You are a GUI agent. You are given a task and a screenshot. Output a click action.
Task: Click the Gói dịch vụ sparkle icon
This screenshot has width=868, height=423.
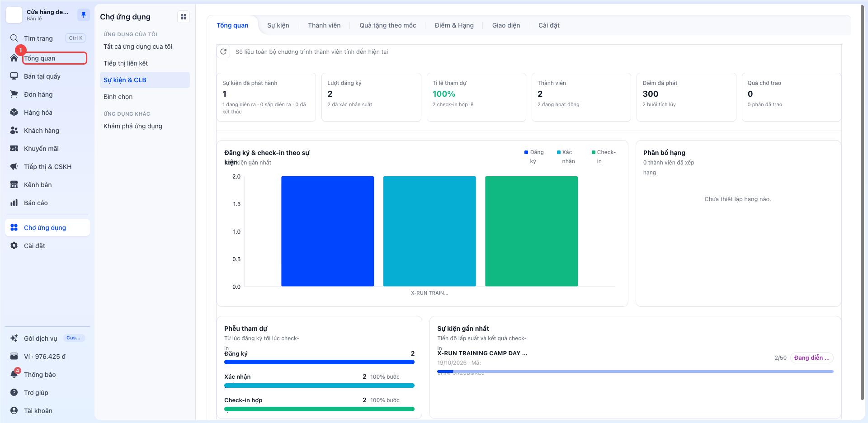pos(14,338)
